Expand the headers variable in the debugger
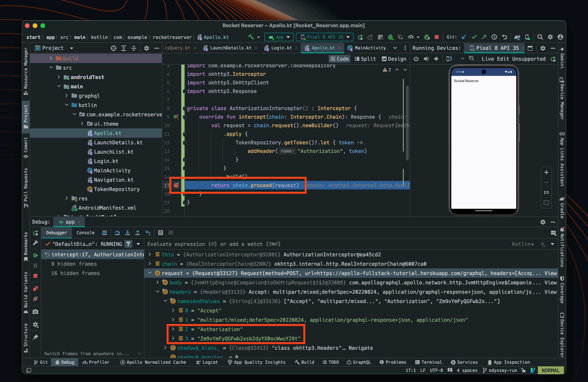 click(x=158, y=292)
